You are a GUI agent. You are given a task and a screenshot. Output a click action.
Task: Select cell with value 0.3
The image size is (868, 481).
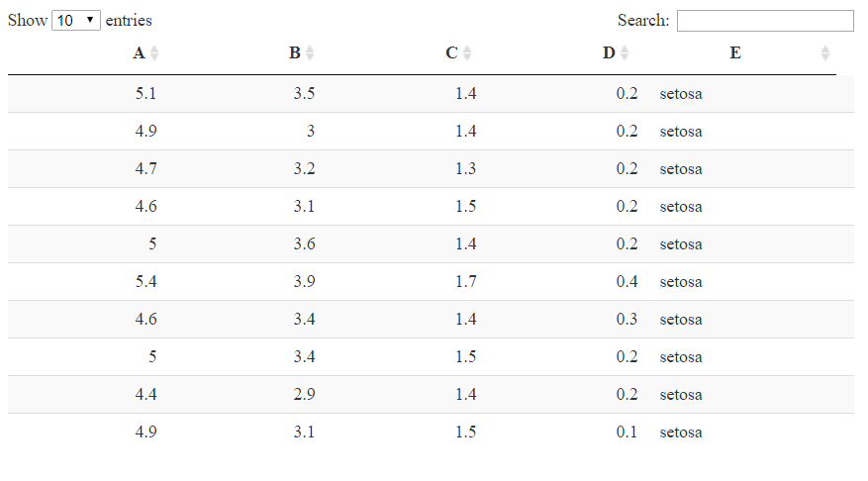[627, 320]
